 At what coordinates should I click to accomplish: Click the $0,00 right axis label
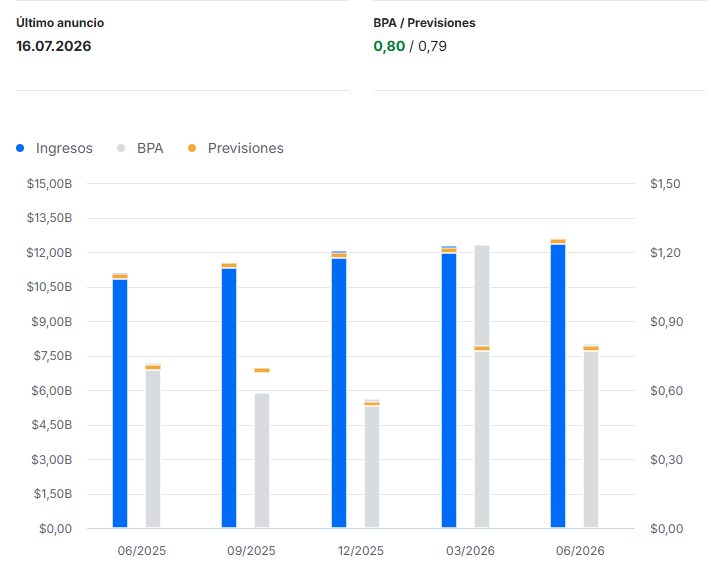666,529
